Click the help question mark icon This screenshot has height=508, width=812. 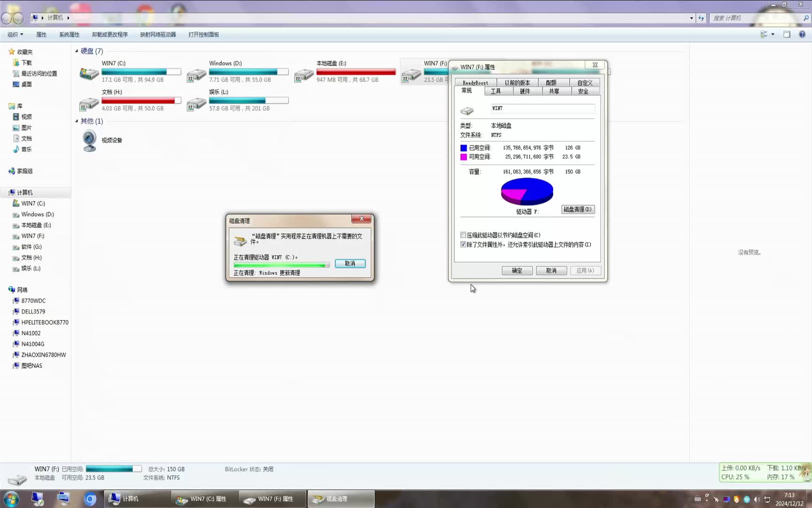pyautogui.click(x=802, y=34)
